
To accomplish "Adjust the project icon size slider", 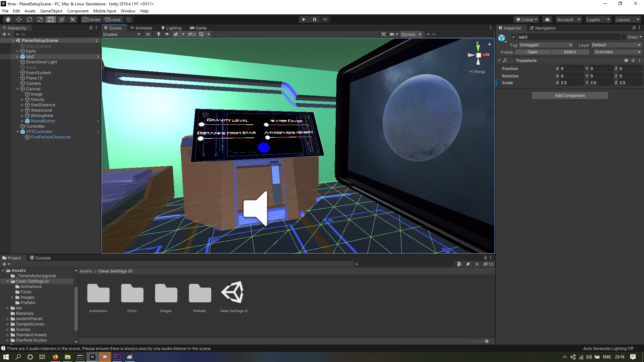I will coord(487,341).
